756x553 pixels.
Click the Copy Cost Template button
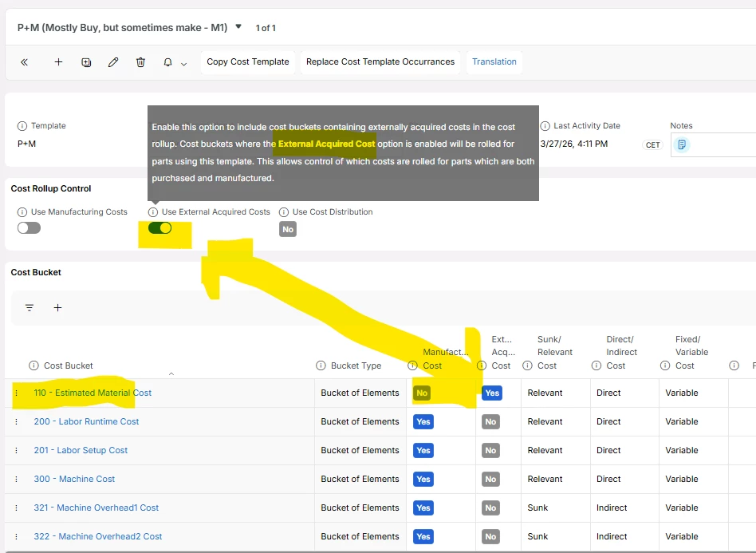248,61
